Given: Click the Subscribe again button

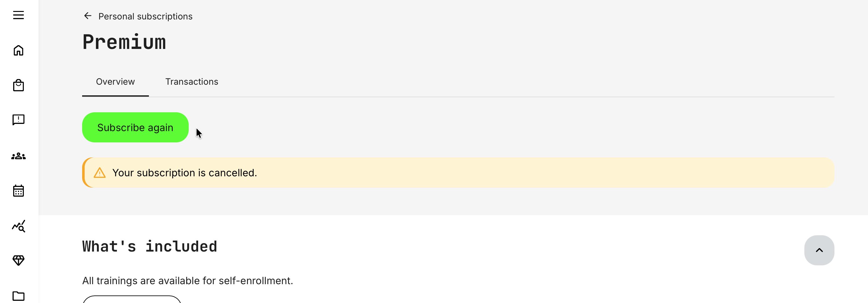Looking at the screenshot, I should 135,127.
